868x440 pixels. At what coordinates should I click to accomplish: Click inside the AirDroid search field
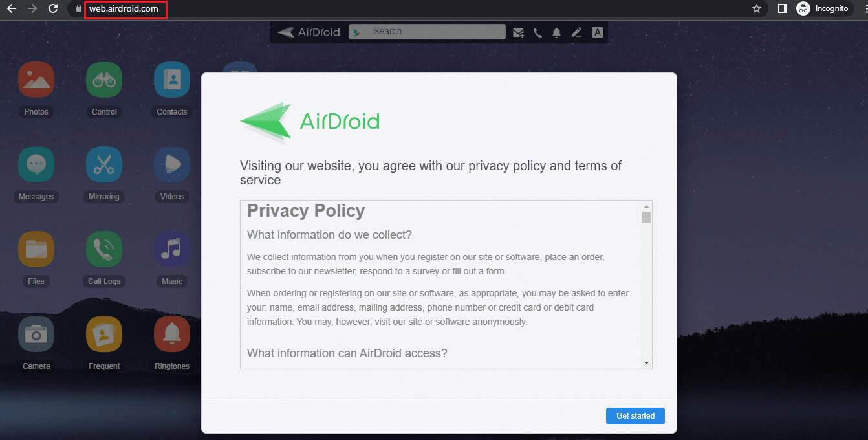click(x=427, y=31)
